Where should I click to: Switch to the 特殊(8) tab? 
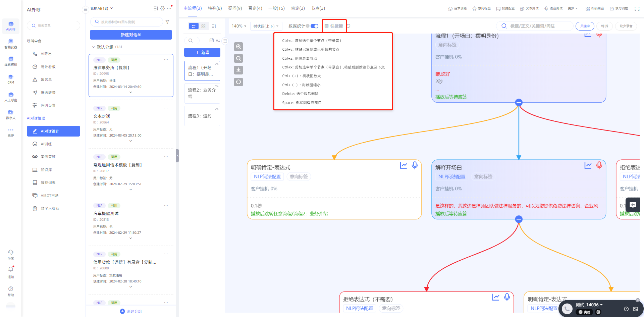coord(215,8)
